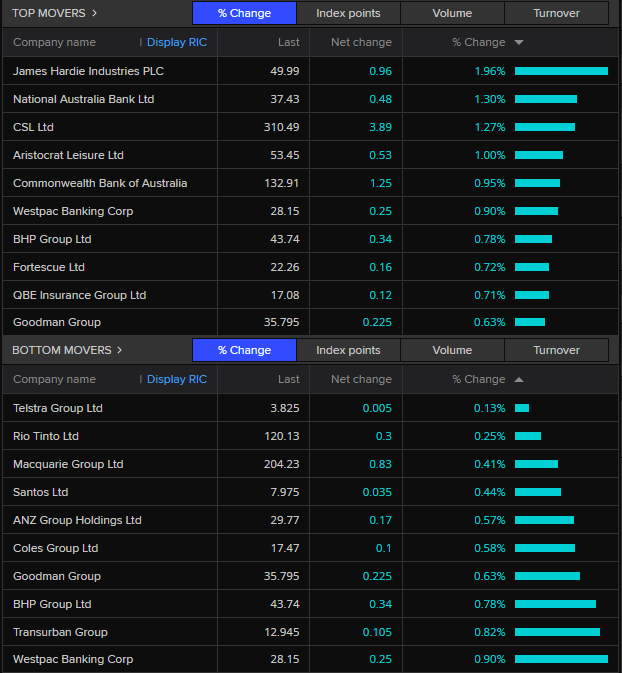Select Westpac Banking Corp in Bottom Movers
Screen dimensions: 622x673
[x=73, y=659]
